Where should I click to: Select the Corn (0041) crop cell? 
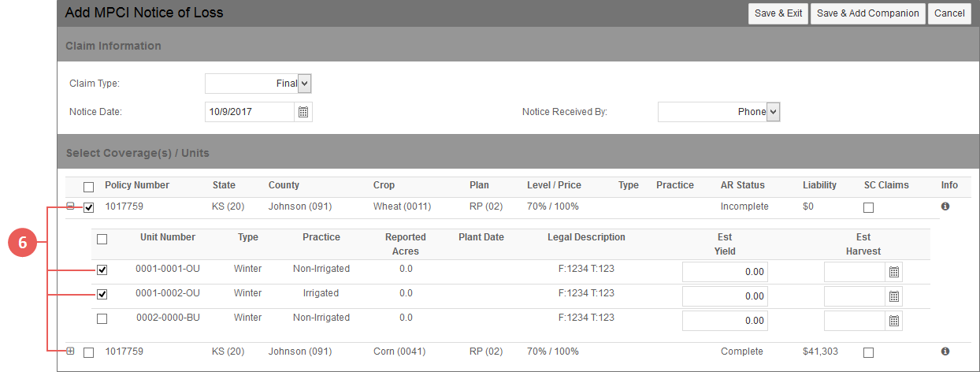pos(399,351)
